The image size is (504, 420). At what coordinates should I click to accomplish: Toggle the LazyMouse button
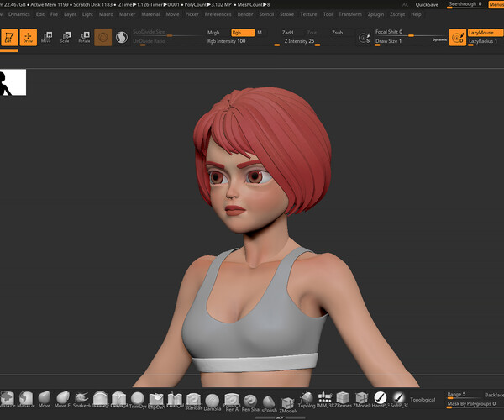coord(486,33)
